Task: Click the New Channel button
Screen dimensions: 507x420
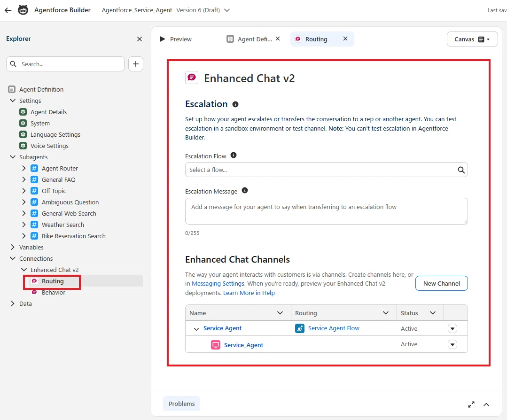Action: (x=441, y=283)
